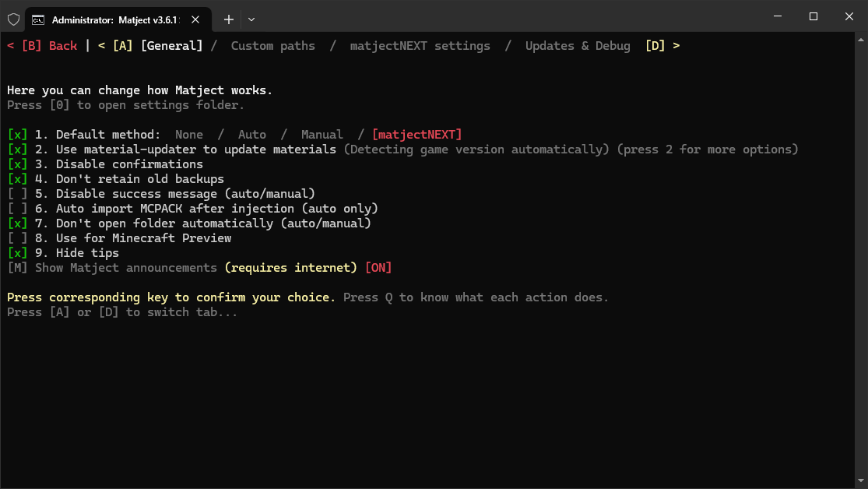868x489 pixels.
Task: Select the [General] settings tab
Action: coord(171,46)
